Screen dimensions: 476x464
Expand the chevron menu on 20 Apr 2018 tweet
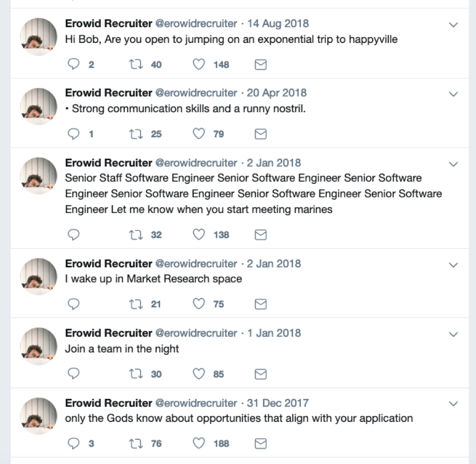point(453,94)
